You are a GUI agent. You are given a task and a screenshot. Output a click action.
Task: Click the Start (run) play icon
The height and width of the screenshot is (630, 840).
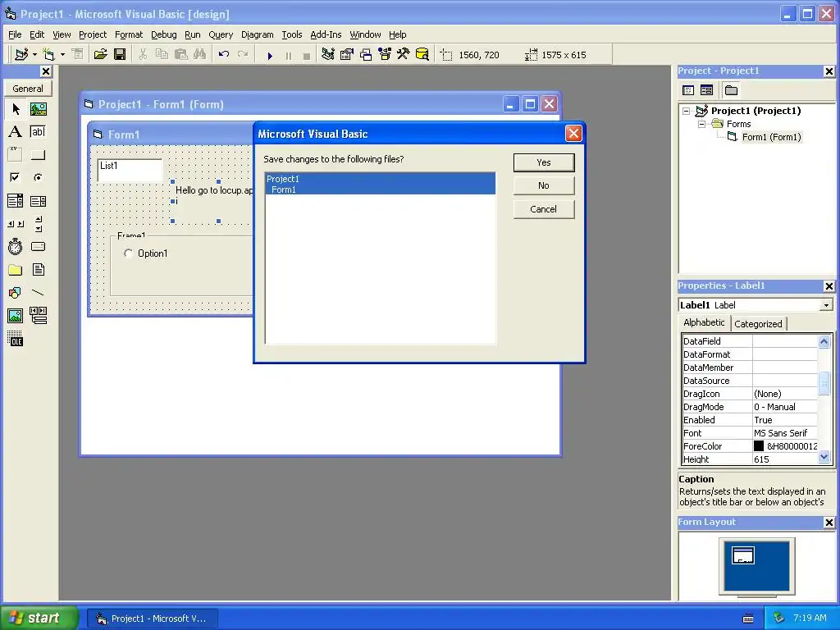pyautogui.click(x=270, y=55)
